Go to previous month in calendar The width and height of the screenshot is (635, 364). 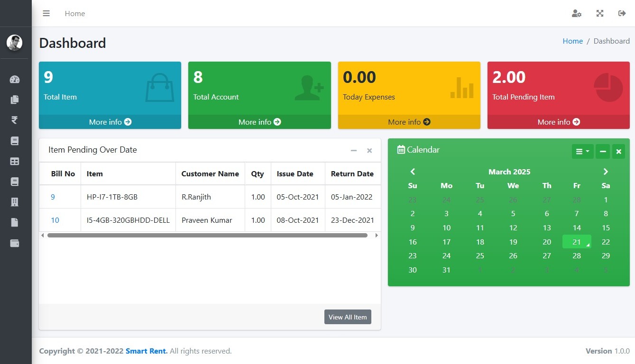[413, 172]
